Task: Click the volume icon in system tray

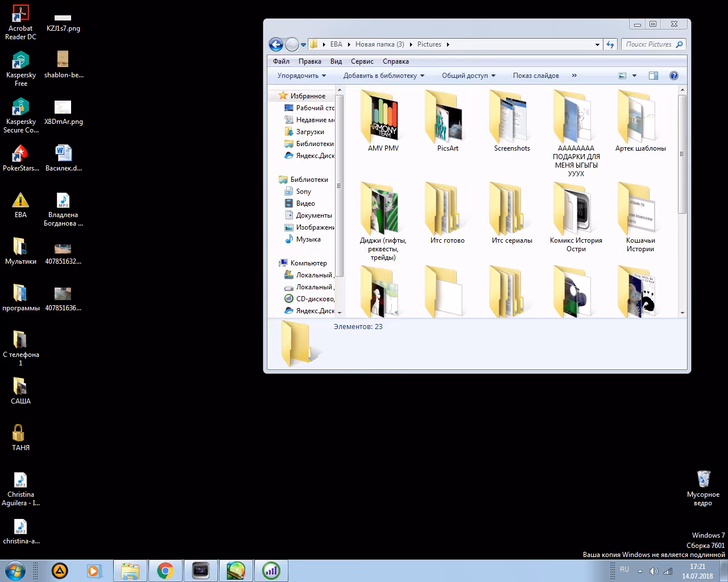Action: (653, 571)
